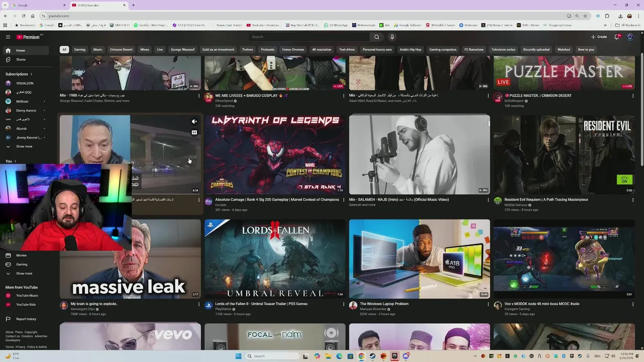644x362 pixels.
Task: Open the YouTube hamburger guide menu
Action: 8,37
